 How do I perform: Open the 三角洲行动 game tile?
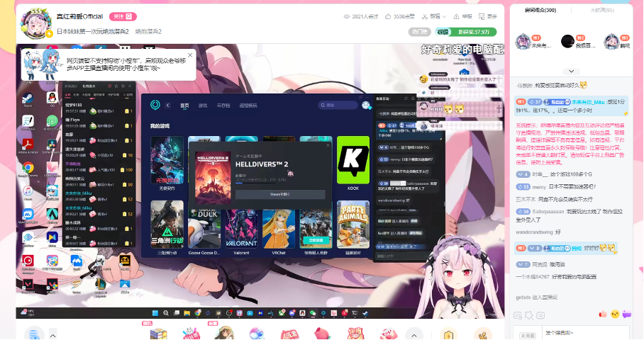(167, 225)
